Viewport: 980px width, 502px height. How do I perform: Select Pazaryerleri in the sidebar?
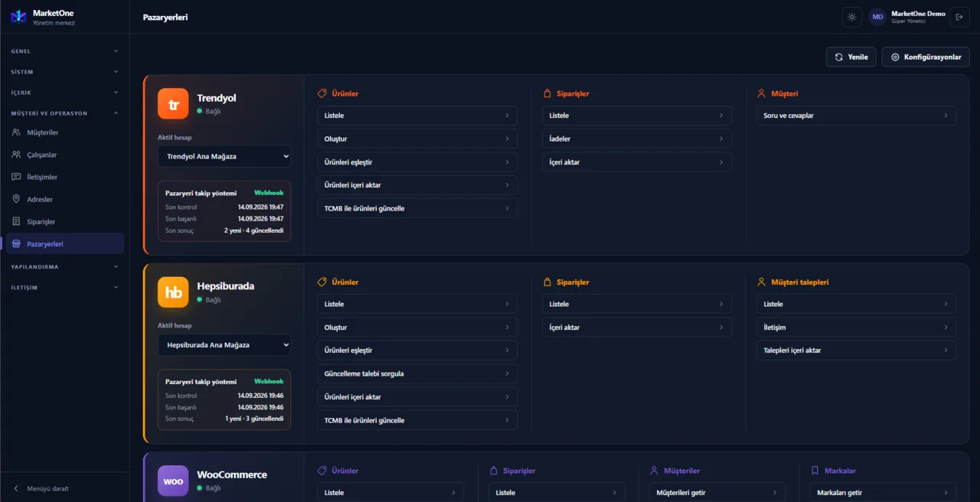(x=65, y=243)
